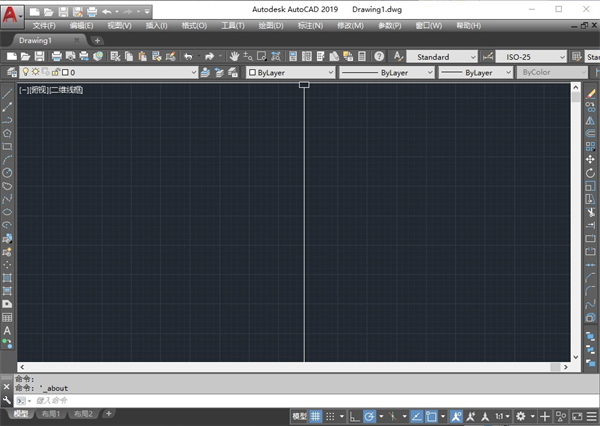Click the Help question mark icon
600x426 pixels.
(379, 57)
